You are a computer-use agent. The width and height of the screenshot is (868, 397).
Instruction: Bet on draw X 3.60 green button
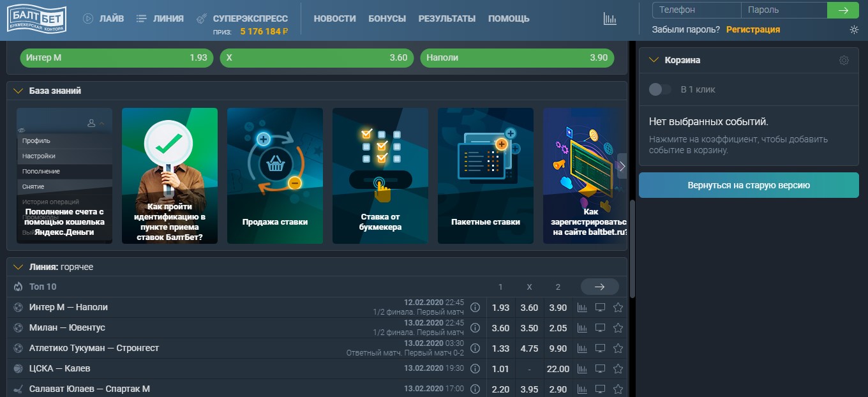(x=317, y=57)
